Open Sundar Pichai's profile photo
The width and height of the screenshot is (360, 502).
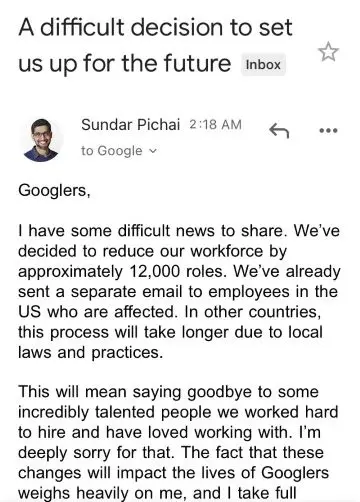point(41,140)
